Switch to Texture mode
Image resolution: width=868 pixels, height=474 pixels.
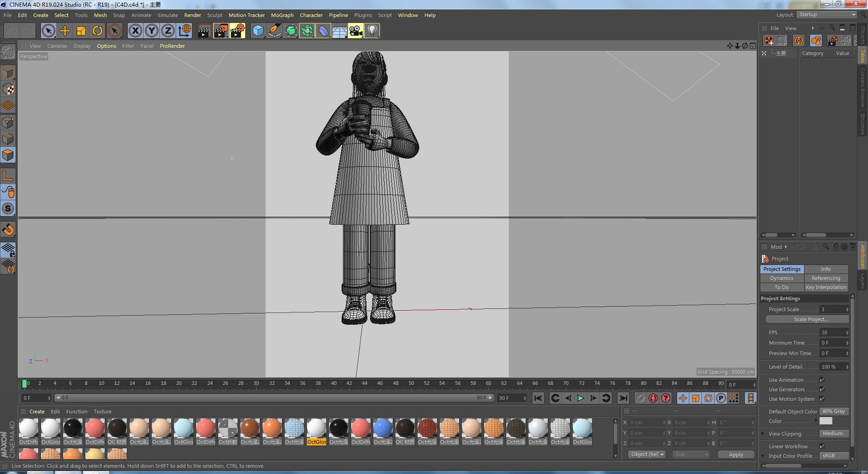pyautogui.click(x=8, y=90)
